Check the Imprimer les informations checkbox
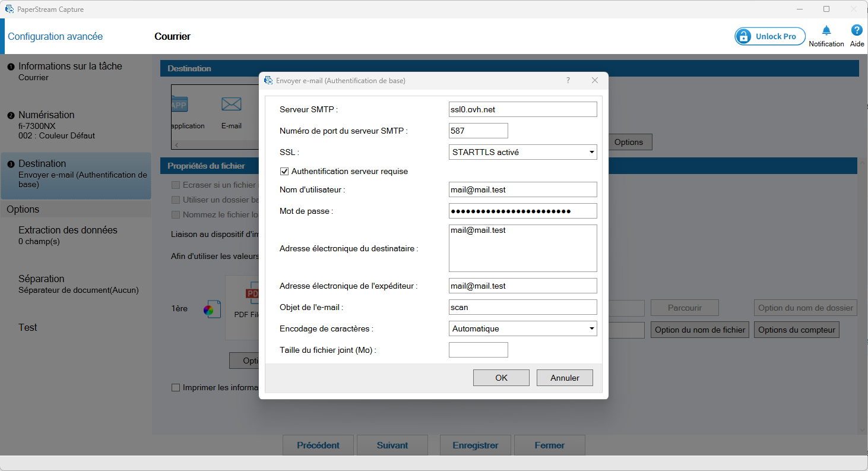 176,388
